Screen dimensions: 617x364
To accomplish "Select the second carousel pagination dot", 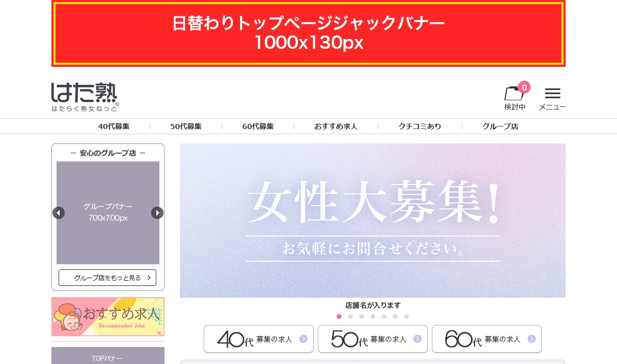I will tap(350, 316).
